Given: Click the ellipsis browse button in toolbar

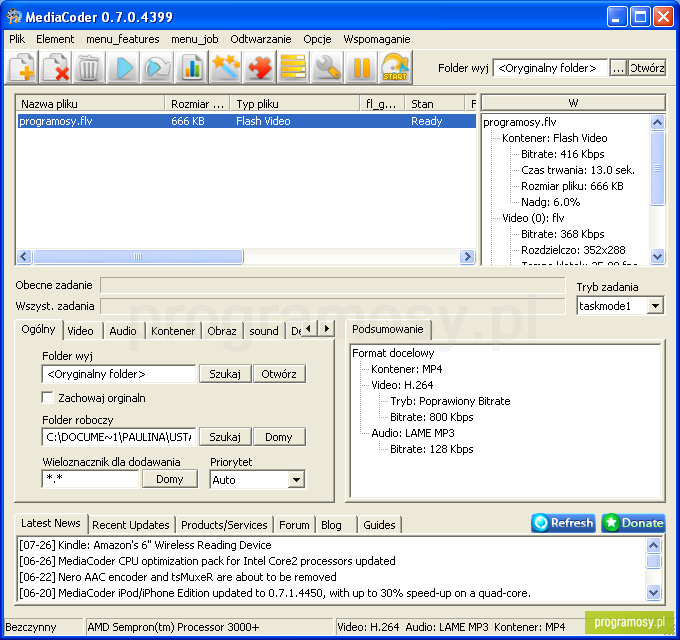Looking at the screenshot, I should click(x=618, y=68).
